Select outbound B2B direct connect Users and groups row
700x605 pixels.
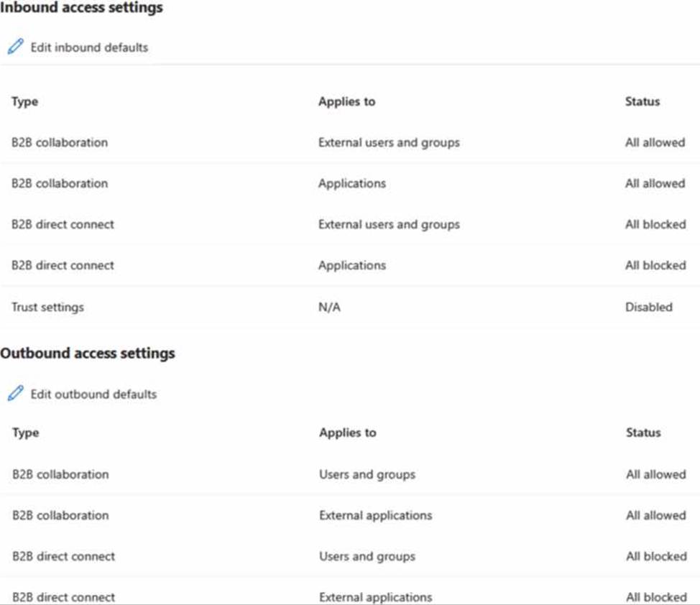pyautogui.click(x=63, y=556)
